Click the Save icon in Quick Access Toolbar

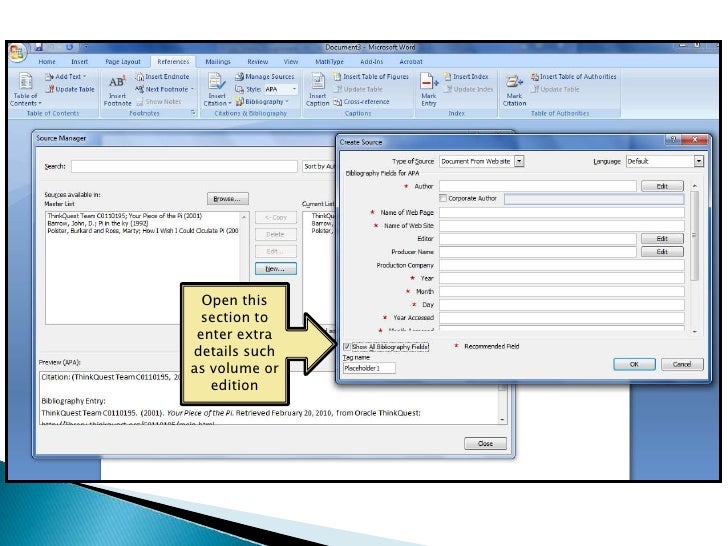(39, 47)
